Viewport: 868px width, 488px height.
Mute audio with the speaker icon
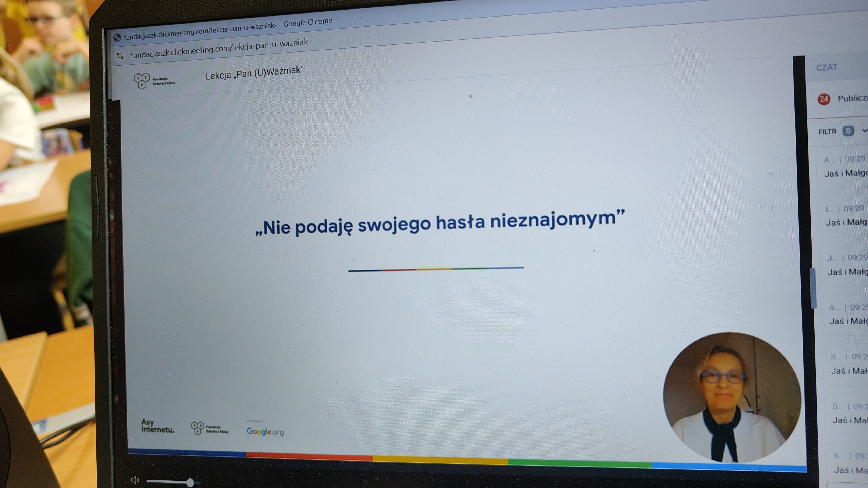(135, 480)
